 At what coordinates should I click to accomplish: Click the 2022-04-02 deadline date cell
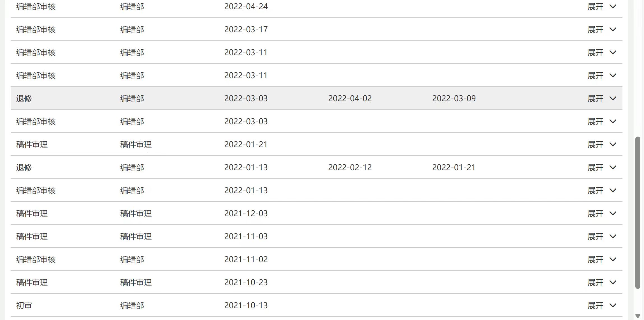pyautogui.click(x=350, y=98)
